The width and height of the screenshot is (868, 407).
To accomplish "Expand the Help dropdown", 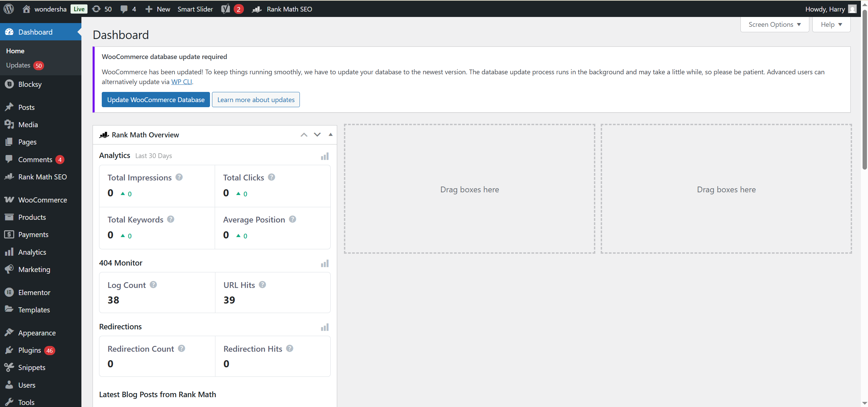I will (x=832, y=24).
